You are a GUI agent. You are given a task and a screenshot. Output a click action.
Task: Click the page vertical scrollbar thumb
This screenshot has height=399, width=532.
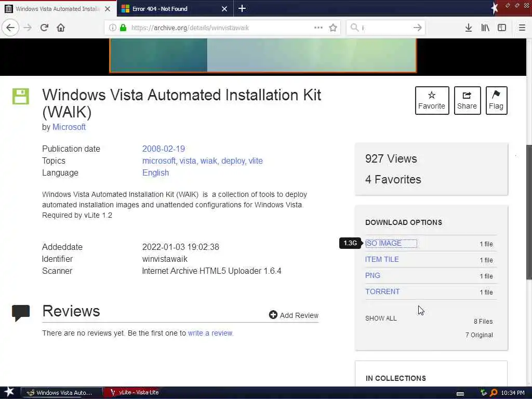point(529,212)
